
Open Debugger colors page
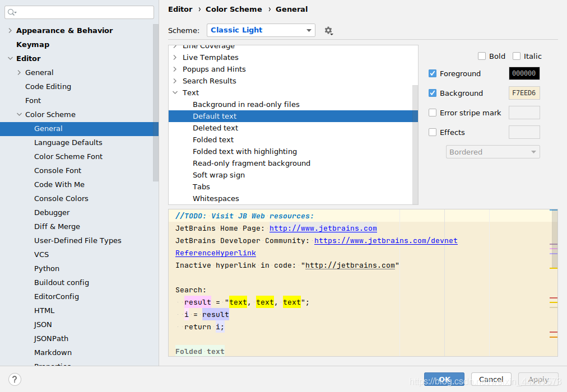pos(52,212)
